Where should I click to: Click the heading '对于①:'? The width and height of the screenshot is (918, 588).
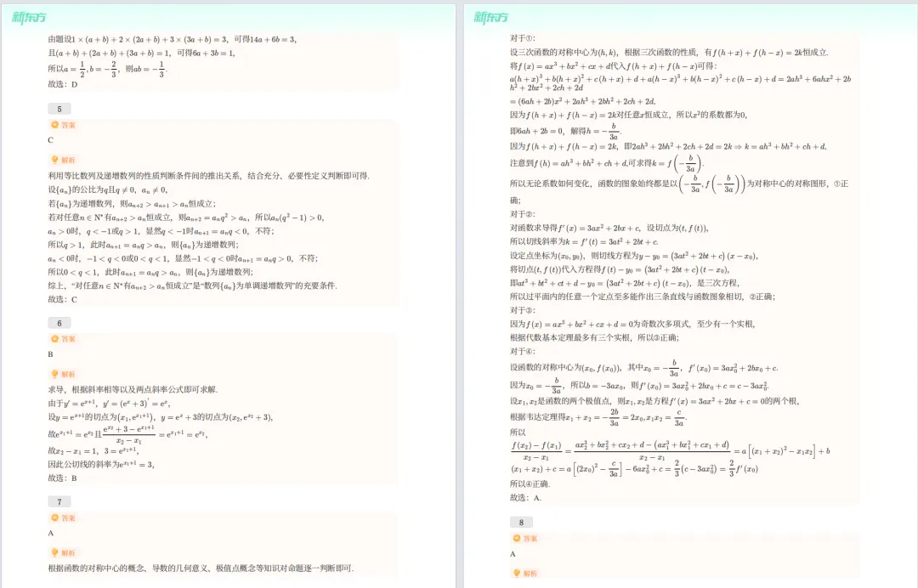coord(522,38)
